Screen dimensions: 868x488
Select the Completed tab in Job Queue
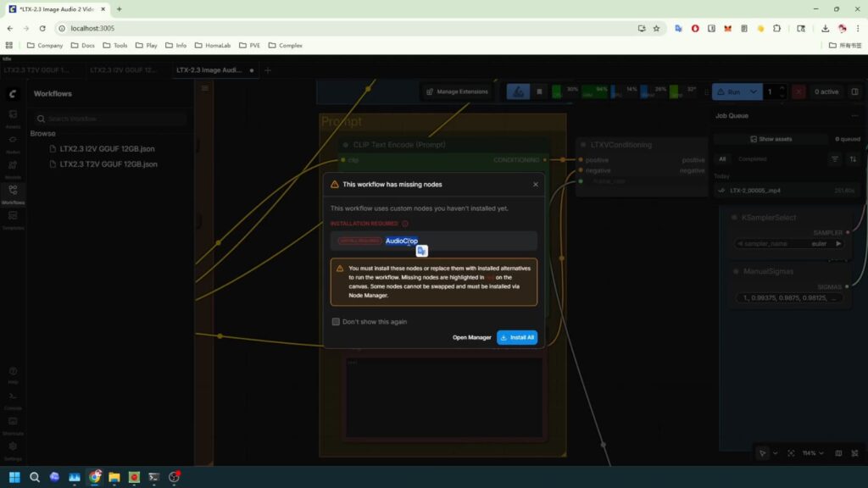tap(752, 158)
